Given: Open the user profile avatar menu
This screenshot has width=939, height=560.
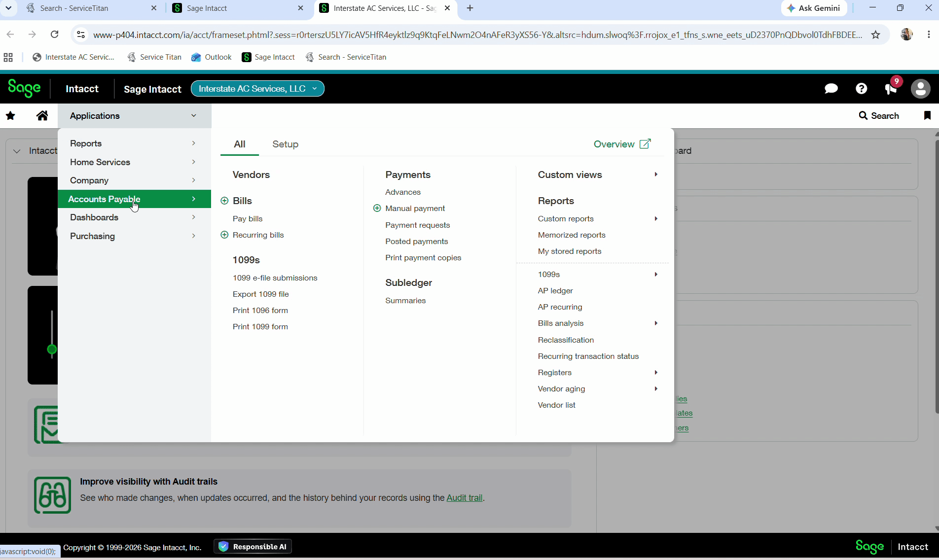Looking at the screenshot, I should point(920,89).
